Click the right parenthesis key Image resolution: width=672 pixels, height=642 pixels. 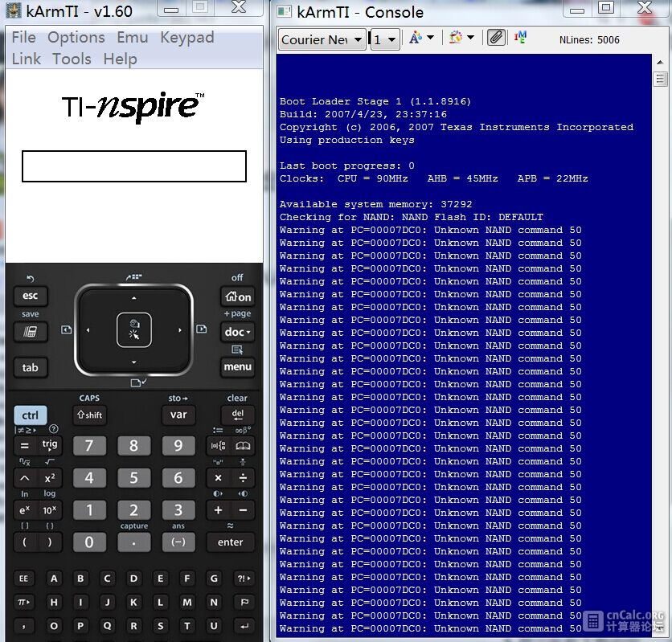(50, 542)
